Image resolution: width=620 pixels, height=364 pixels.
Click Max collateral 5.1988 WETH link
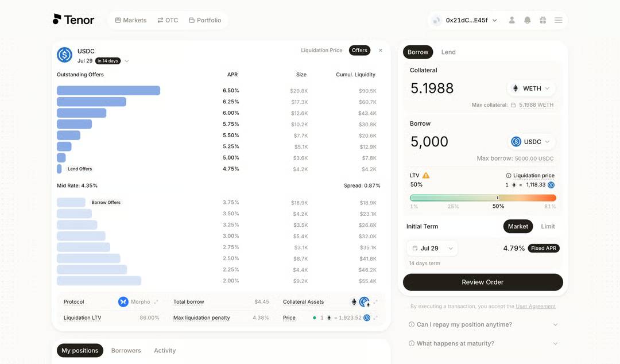click(x=536, y=105)
